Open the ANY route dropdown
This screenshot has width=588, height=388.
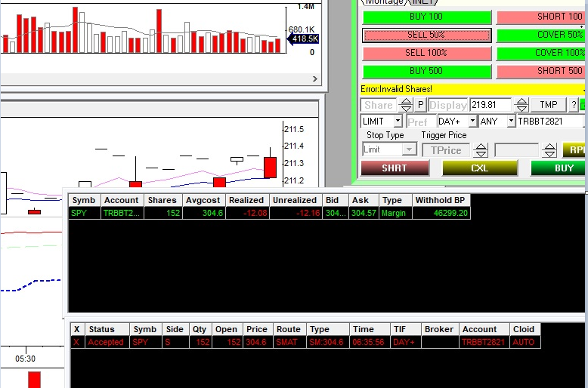click(x=511, y=121)
